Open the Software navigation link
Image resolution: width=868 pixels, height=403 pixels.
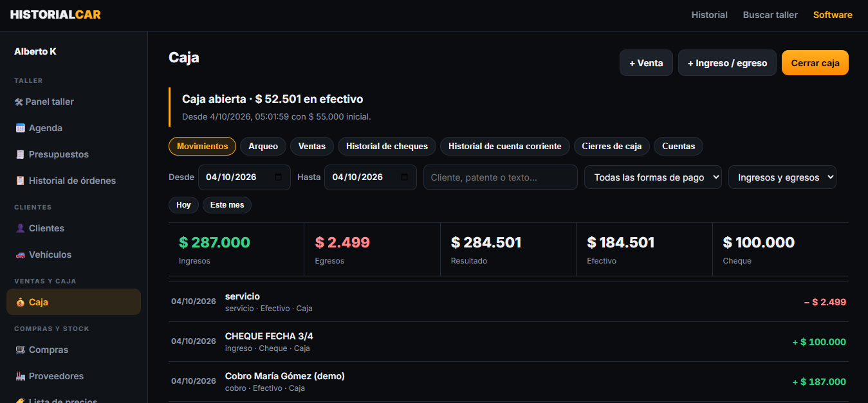click(833, 15)
